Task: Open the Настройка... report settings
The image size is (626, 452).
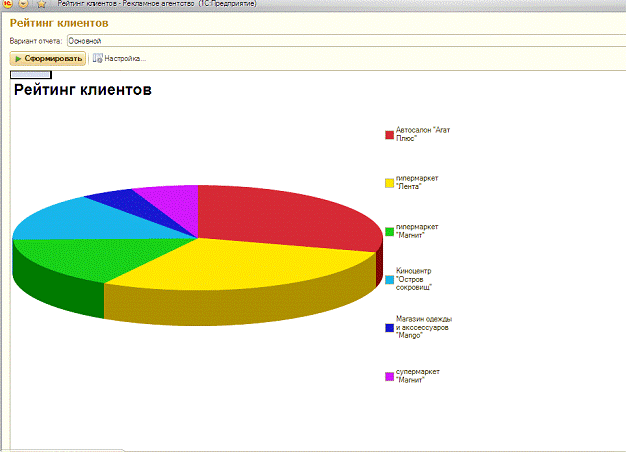Action: coord(119,59)
